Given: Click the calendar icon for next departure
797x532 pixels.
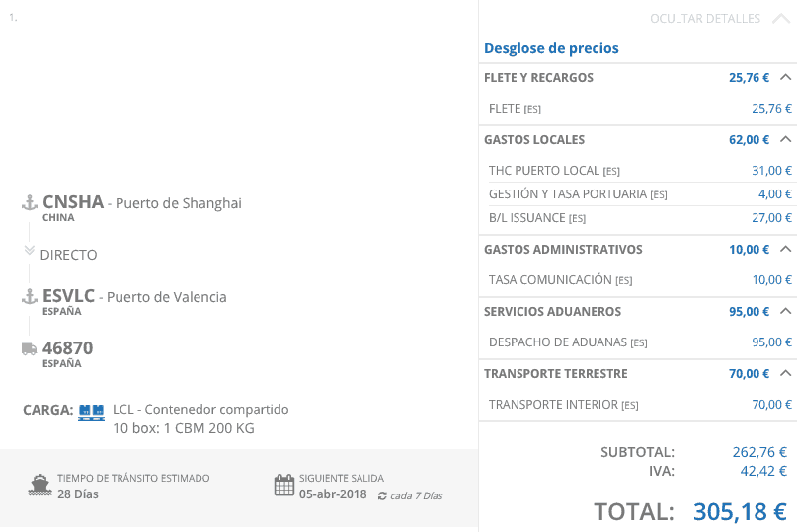Looking at the screenshot, I should tap(284, 485).
